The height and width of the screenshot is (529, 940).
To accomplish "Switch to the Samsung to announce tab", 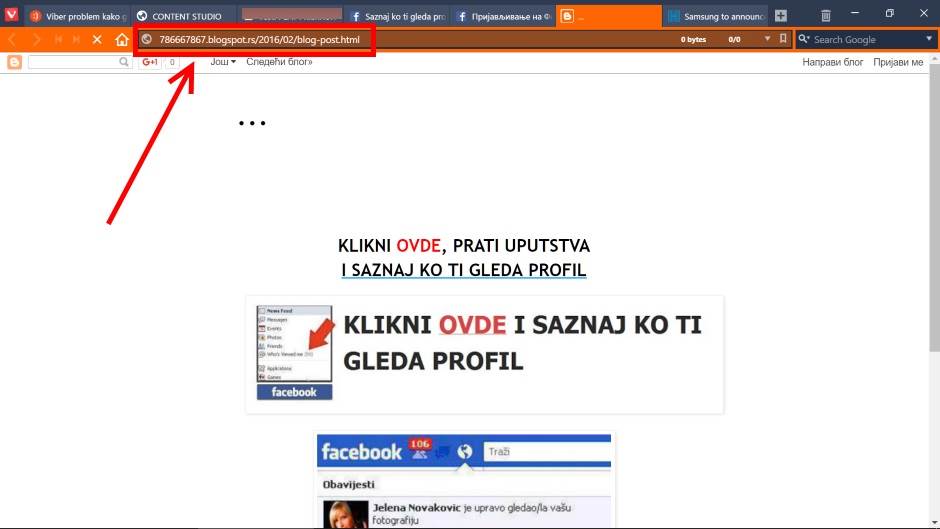I will pyautogui.click(x=715, y=16).
